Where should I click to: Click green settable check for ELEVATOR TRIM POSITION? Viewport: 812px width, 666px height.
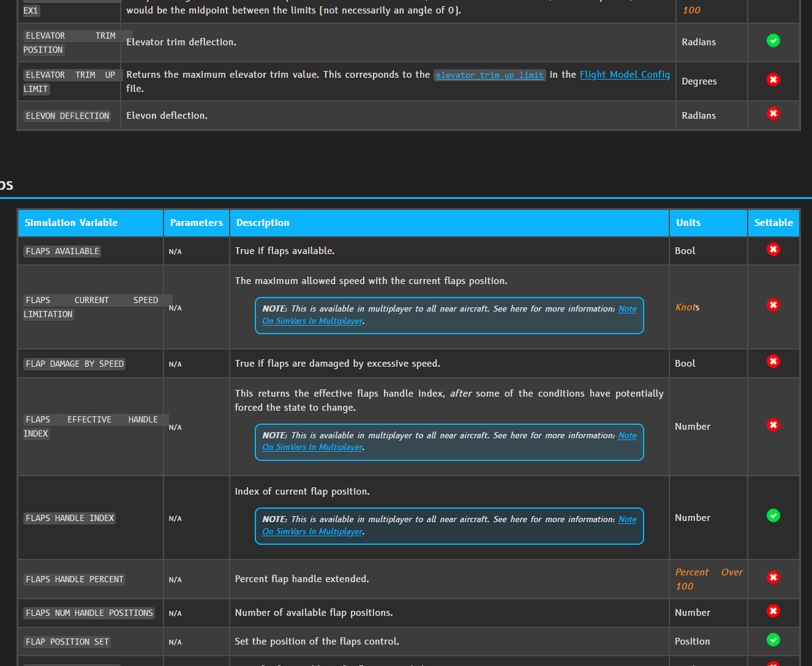tap(773, 40)
